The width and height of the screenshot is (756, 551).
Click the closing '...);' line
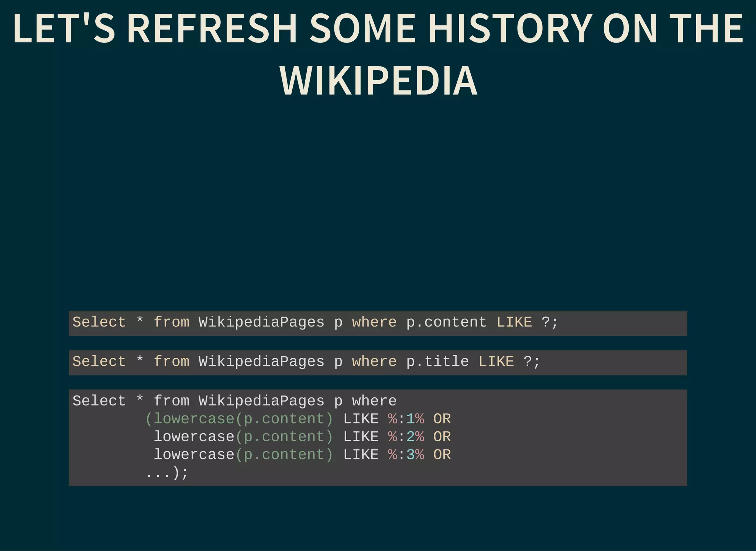[167, 473]
